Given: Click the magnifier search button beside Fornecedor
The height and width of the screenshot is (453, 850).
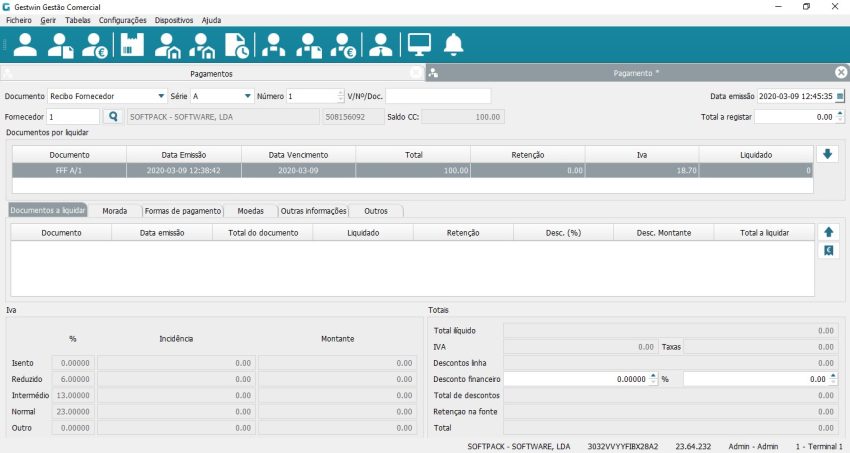Looking at the screenshot, I should coord(113,117).
